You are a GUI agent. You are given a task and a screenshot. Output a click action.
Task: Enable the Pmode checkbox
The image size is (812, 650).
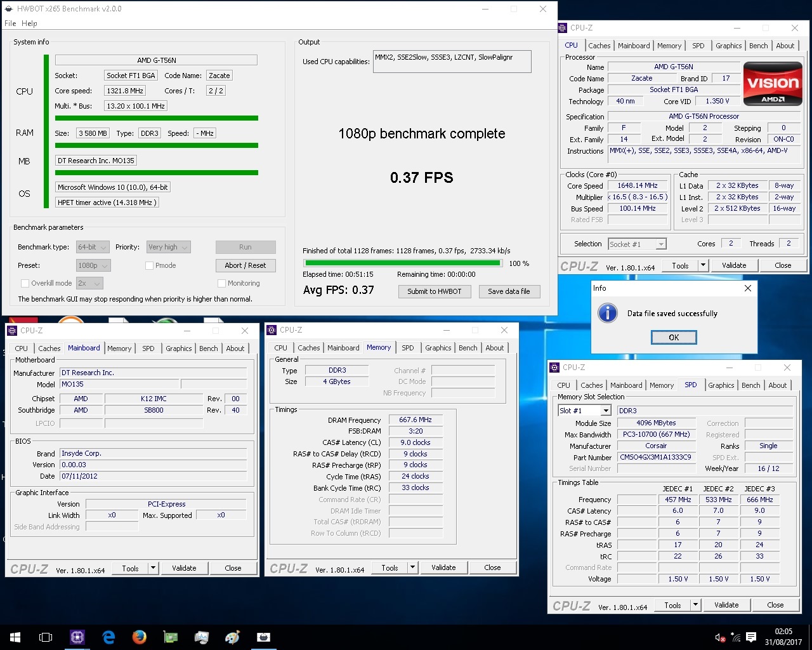pos(150,266)
